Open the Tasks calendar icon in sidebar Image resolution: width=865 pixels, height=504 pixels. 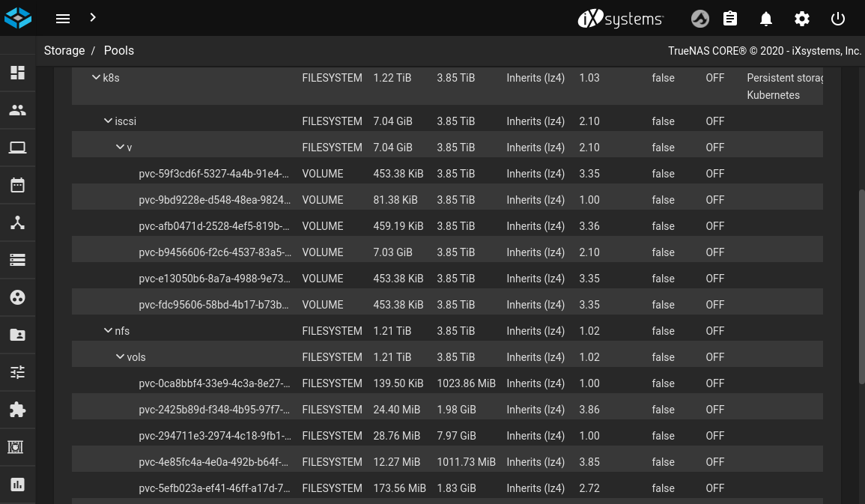pos(17,185)
